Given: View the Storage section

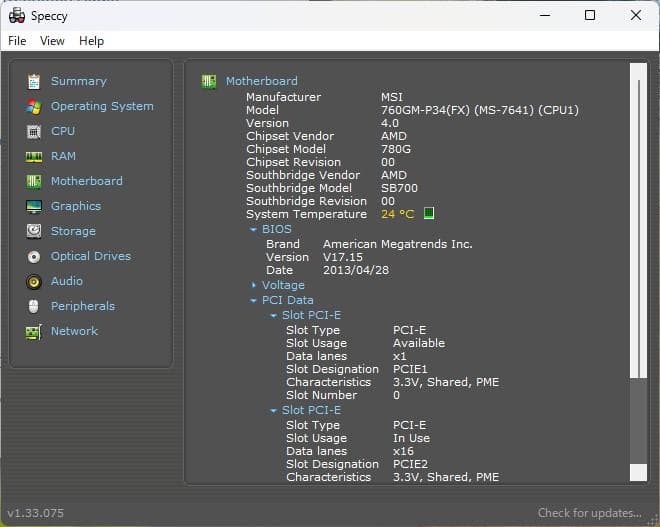Looking at the screenshot, I should pyautogui.click(x=73, y=231).
